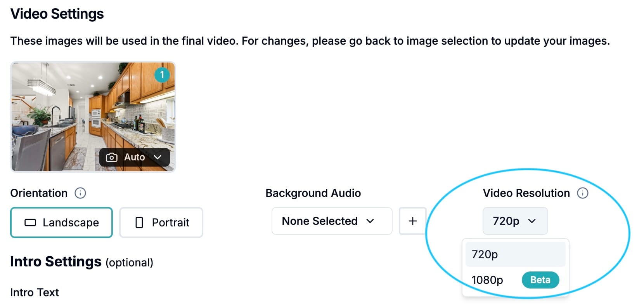Click the Intro Text label
This screenshot has height=306, width=644.
pos(35,292)
